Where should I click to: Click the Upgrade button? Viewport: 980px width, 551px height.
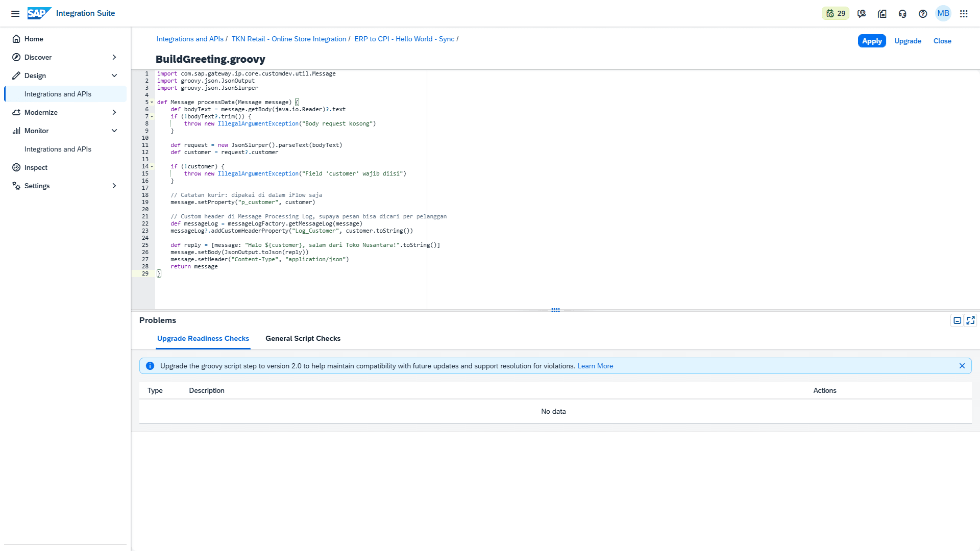click(x=908, y=41)
